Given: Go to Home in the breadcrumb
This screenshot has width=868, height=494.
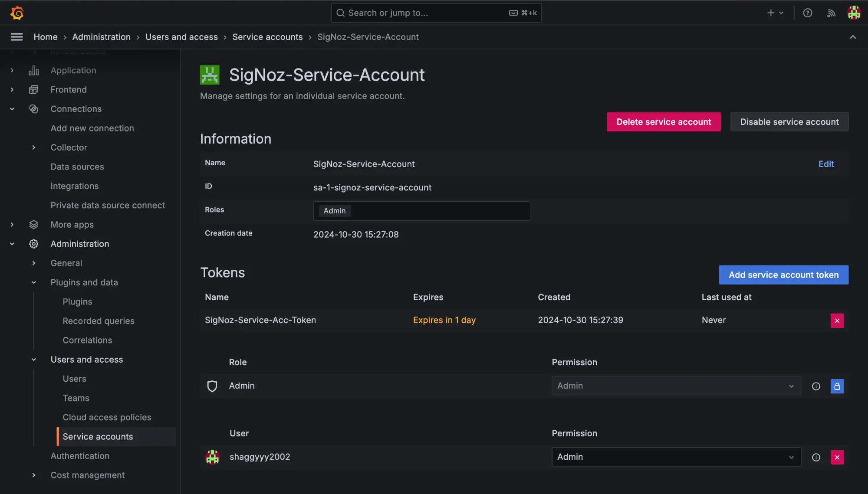Looking at the screenshot, I should pyautogui.click(x=46, y=37).
